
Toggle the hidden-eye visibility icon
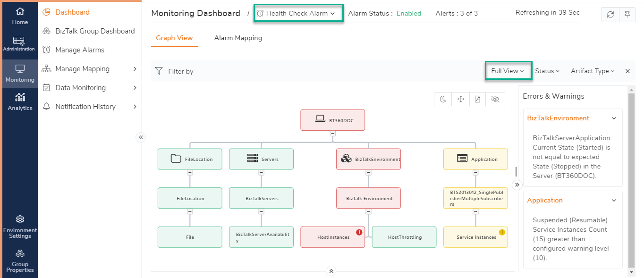[x=495, y=99]
